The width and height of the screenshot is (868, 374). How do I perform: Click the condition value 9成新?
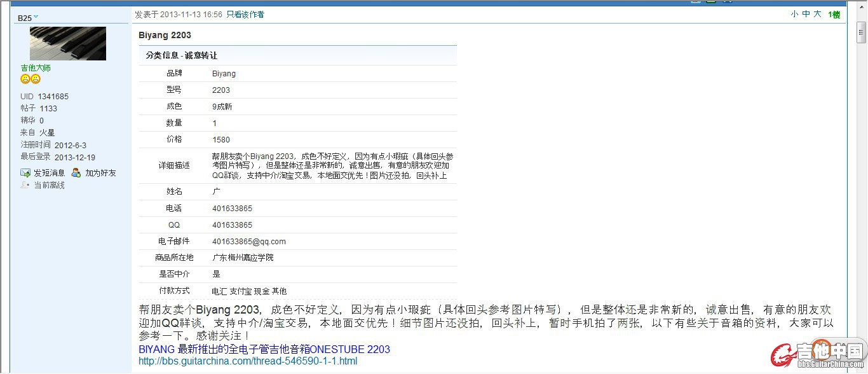[222, 107]
